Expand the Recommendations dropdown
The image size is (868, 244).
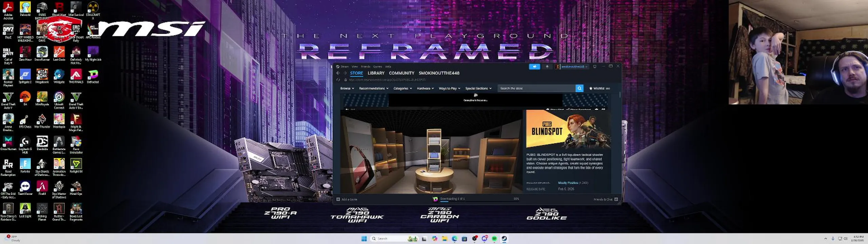click(374, 88)
